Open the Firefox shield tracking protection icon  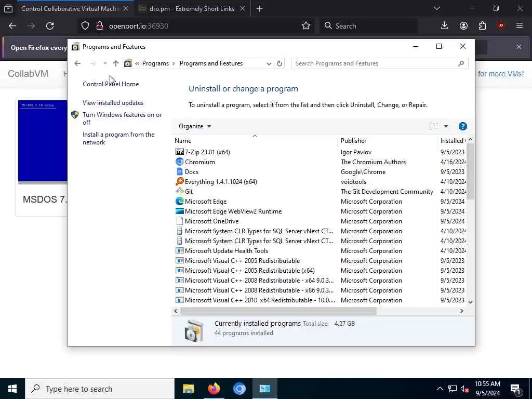85,26
